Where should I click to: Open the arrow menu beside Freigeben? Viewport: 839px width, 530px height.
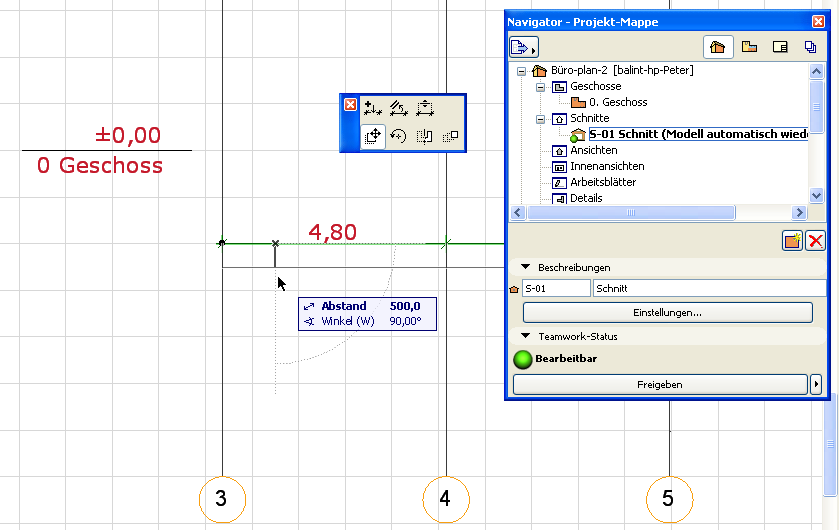tap(815, 385)
